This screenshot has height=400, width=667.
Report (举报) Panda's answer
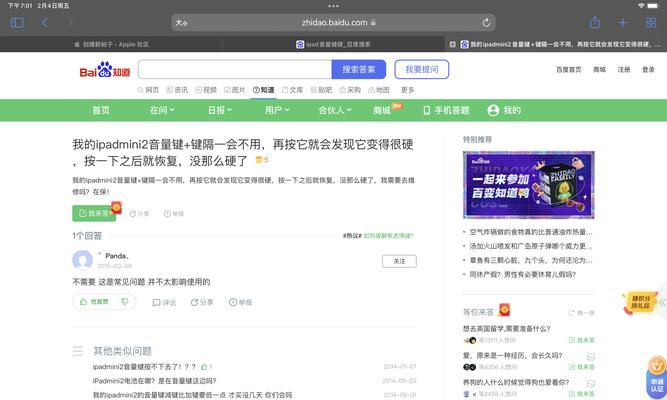point(240,302)
